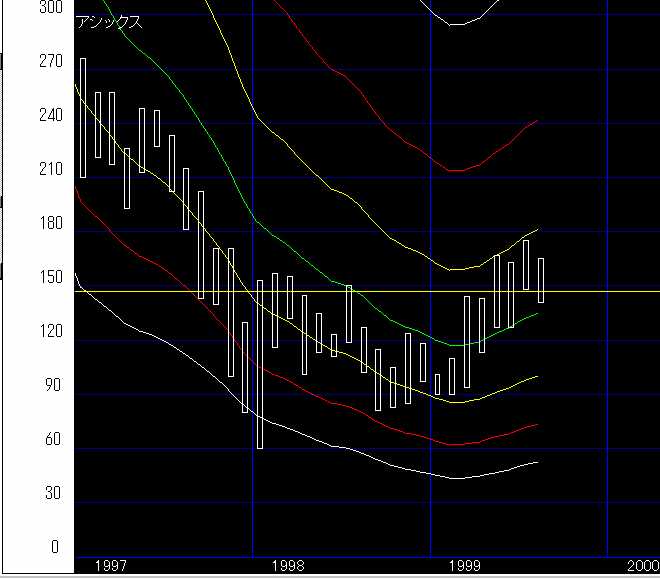Screen dimensions: 660x579
Task: Click the 270 value on the price axis
Action: [x=50, y=61]
